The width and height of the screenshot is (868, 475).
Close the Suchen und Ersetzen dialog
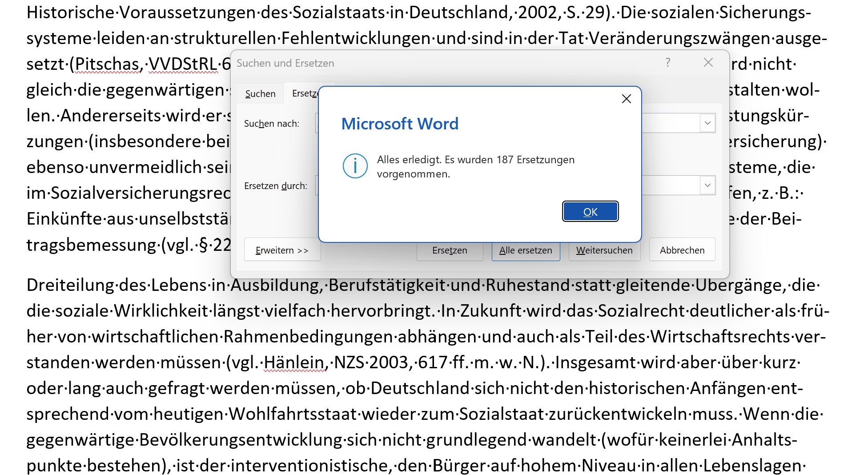coord(708,63)
